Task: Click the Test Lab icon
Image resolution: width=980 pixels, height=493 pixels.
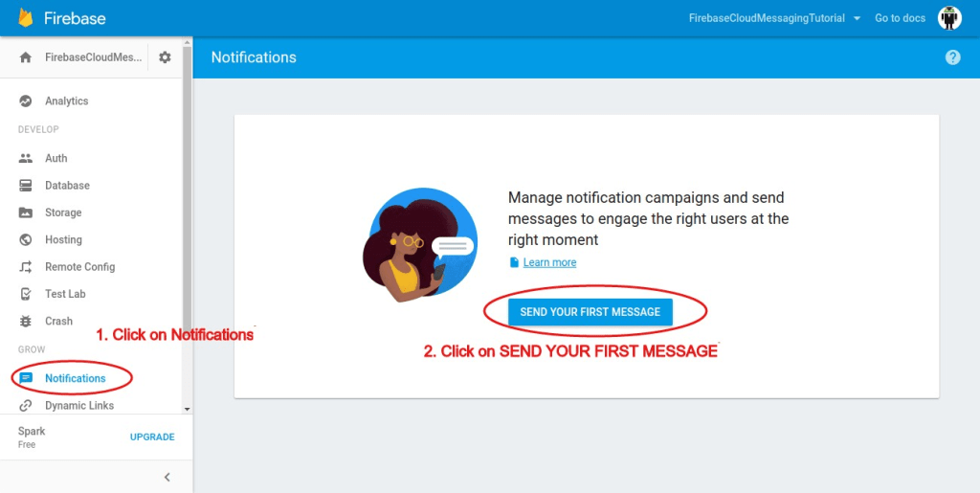Action: 26,294
